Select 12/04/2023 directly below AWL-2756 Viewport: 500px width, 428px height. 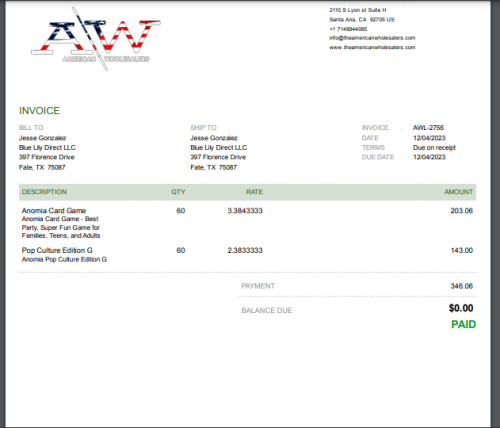pos(429,138)
